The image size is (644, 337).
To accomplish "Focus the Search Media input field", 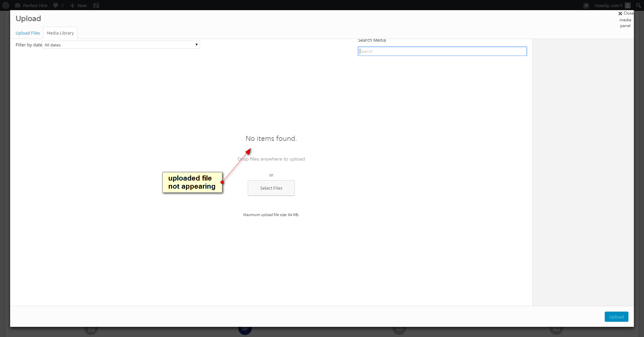I will click(442, 51).
